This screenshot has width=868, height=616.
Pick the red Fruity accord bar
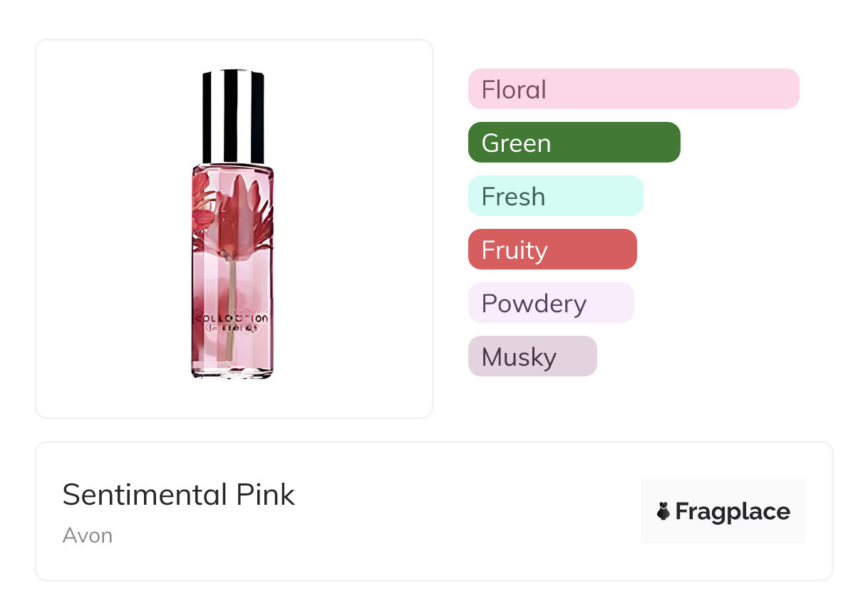(552, 250)
